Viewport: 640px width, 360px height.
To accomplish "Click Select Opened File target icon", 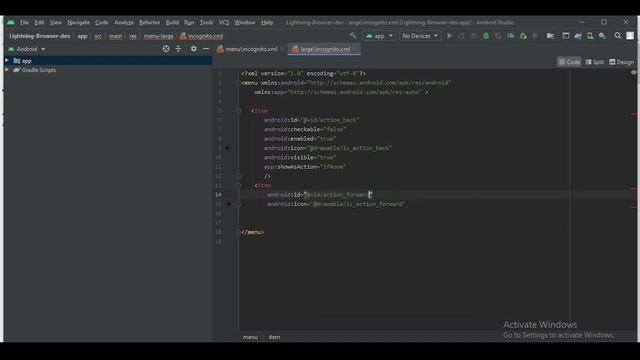I will (166, 49).
